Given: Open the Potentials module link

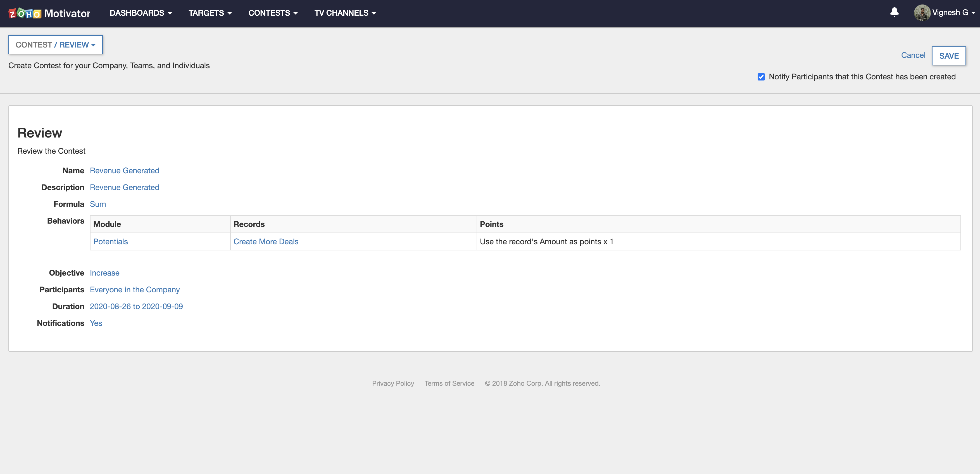Looking at the screenshot, I should [110, 242].
